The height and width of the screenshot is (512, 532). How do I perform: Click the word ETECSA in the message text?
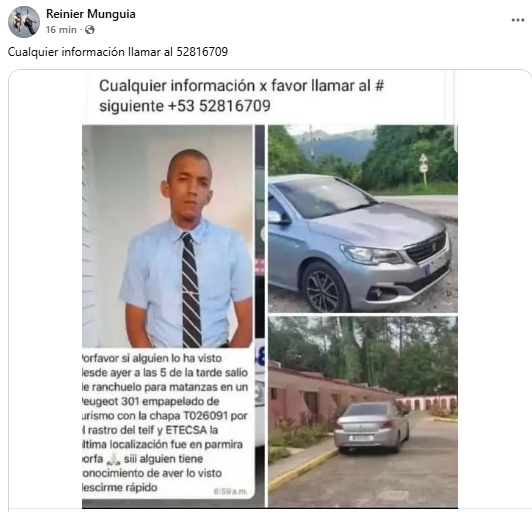(186, 430)
